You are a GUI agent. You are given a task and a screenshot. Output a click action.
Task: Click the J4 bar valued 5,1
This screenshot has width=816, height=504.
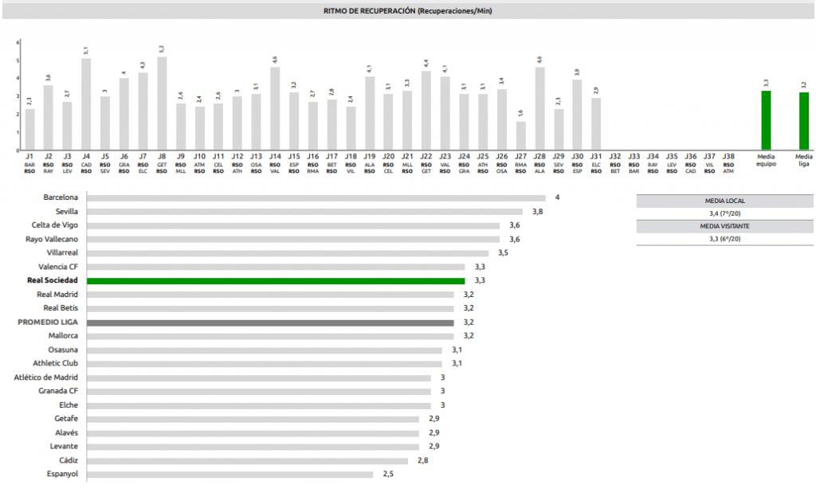tap(86, 104)
